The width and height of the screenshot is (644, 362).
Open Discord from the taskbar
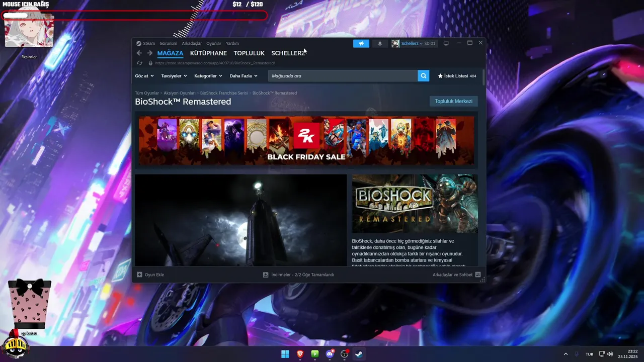[x=330, y=354]
